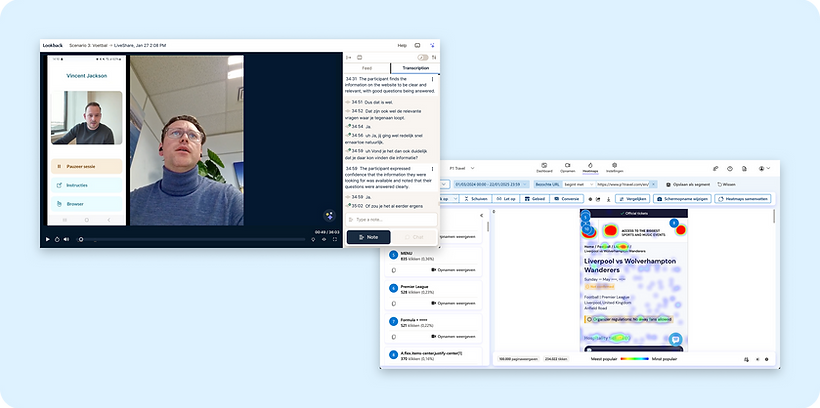Open the 'begint met' condition dropdown
The height and width of the screenshot is (408, 820).
pos(578,184)
